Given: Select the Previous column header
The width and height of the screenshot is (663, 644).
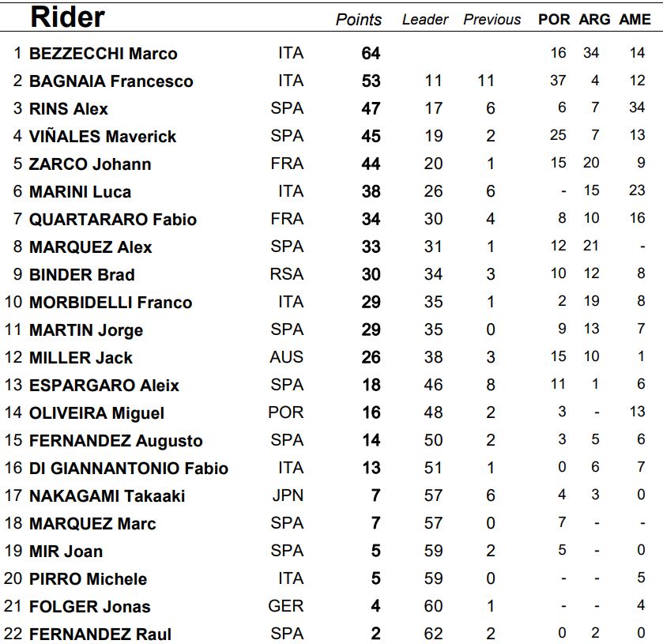Looking at the screenshot, I should [492, 20].
